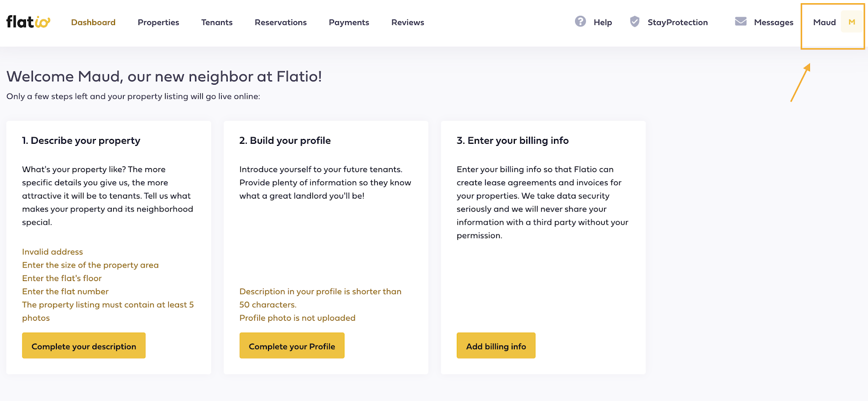Click Complete your description button
Viewport: 868px width, 401px height.
click(84, 346)
